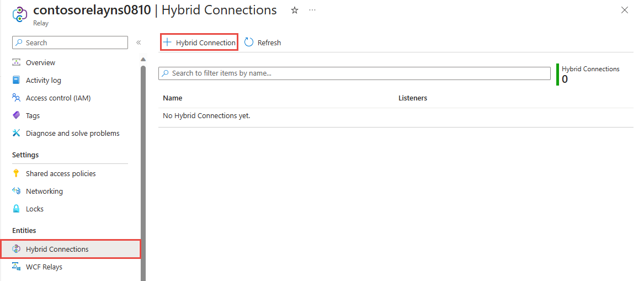644x281 pixels.
Task: Open Networking settings
Action: 44,191
